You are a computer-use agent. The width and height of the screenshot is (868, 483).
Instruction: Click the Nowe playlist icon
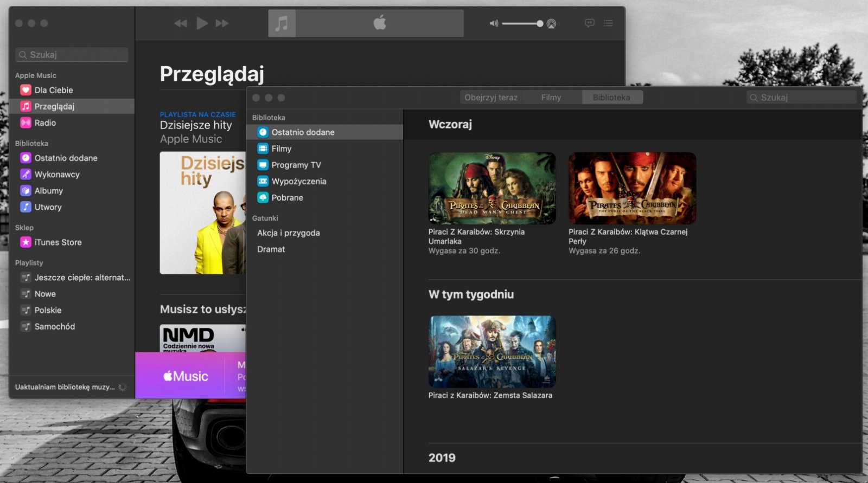25,294
